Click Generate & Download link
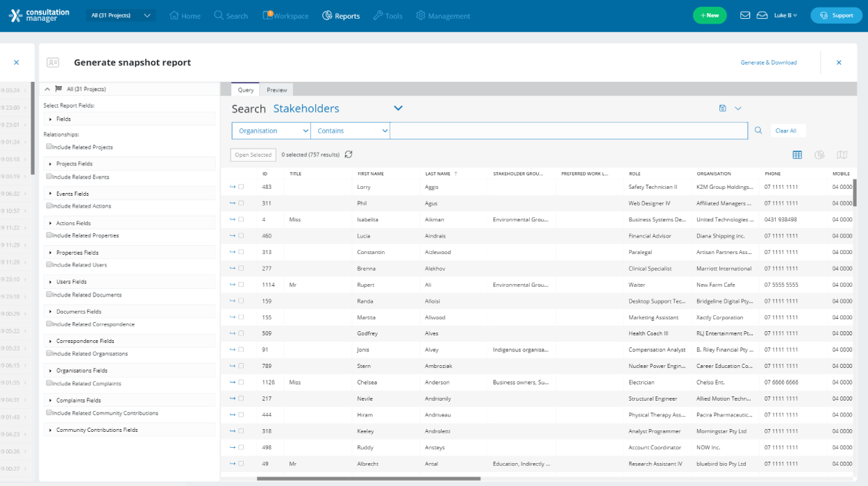Image resolution: width=868 pixels, height=486 pixels. pyautogui.click(x=769, y=62)
